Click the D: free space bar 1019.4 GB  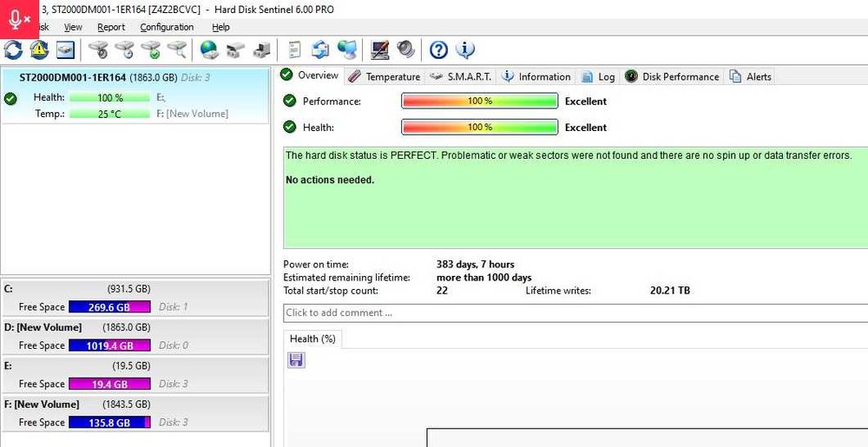click(109, 345)
